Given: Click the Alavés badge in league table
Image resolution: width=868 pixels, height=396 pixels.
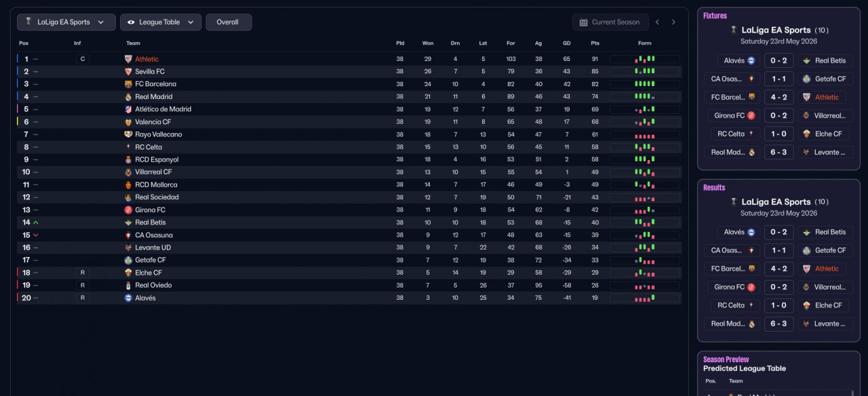Looking at the screenshot, I should [x=128, y=298].
